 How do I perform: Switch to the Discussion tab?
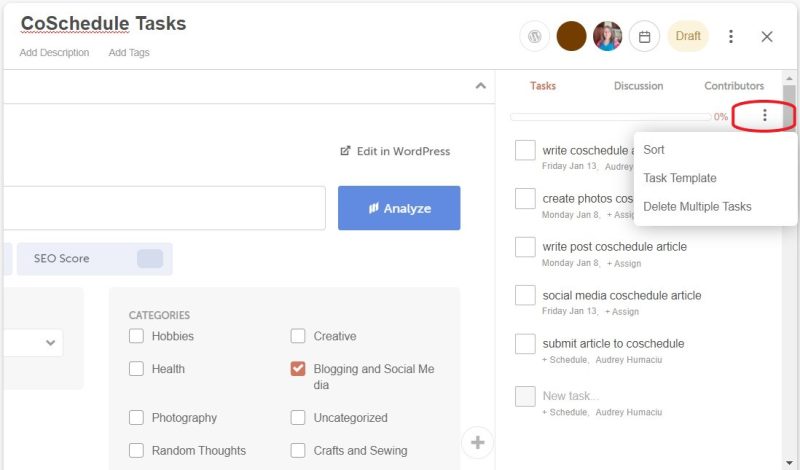pos(638,86)
